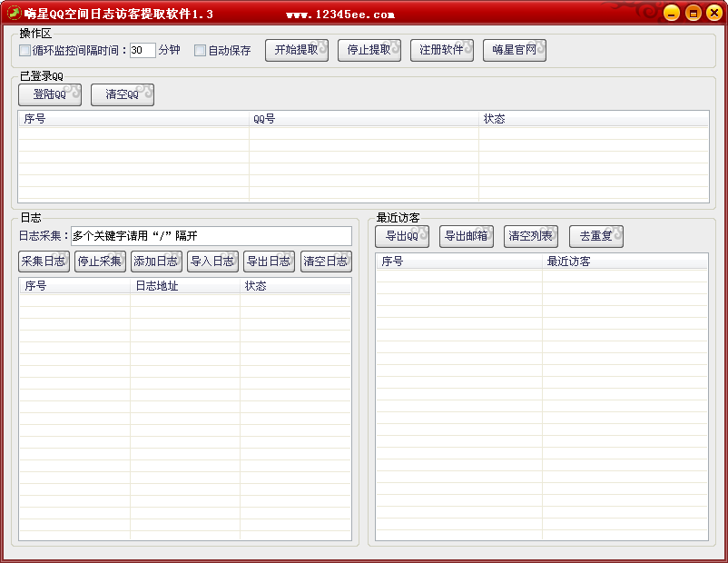Viewport: 728px width, 563px height.
Task: Remove duplicates with 去重复 button
Action: [596, 236]
